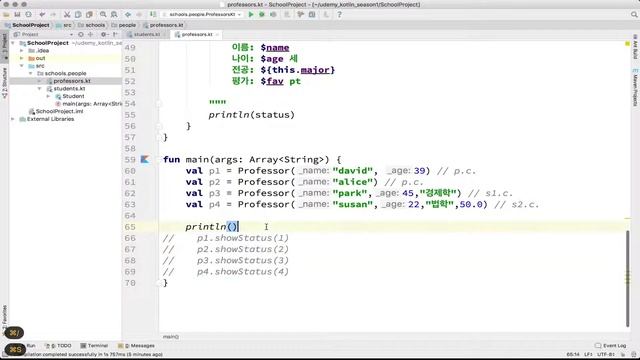The height and width of the screenshot is (360, 640).
Task: Run the program with green play icon
Action: click(x=251, y=14)
